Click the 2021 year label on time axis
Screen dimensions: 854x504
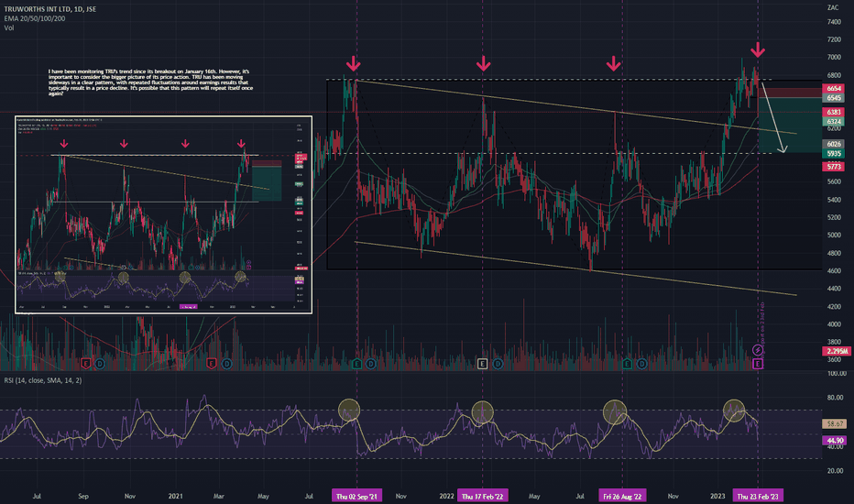(x=175, y=497)
